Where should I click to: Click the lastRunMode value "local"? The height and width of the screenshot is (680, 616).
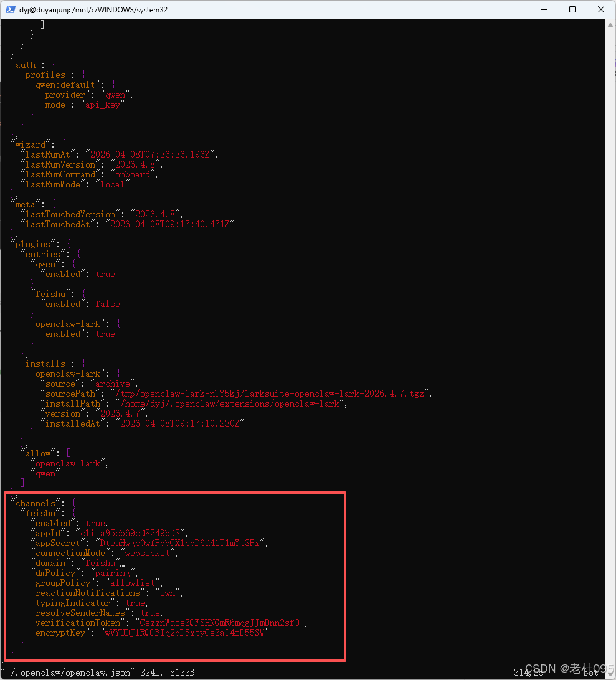coord(112,185)
